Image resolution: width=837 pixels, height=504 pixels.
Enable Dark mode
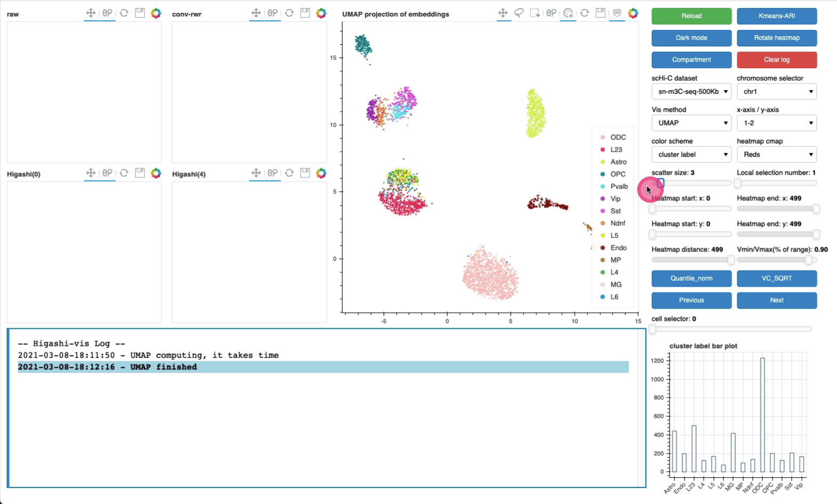[x=691, y=38]
